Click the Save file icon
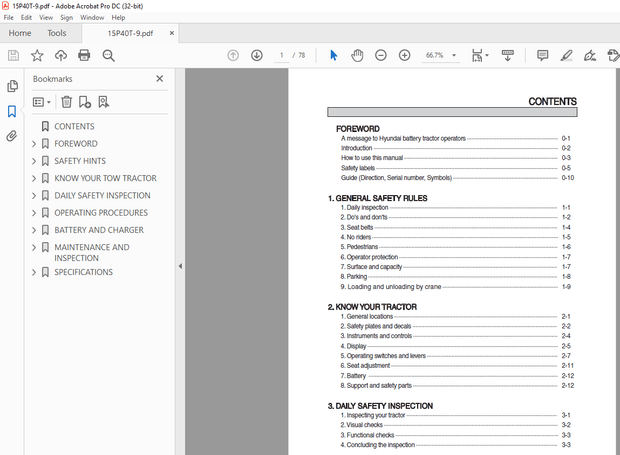 (13, 55)
